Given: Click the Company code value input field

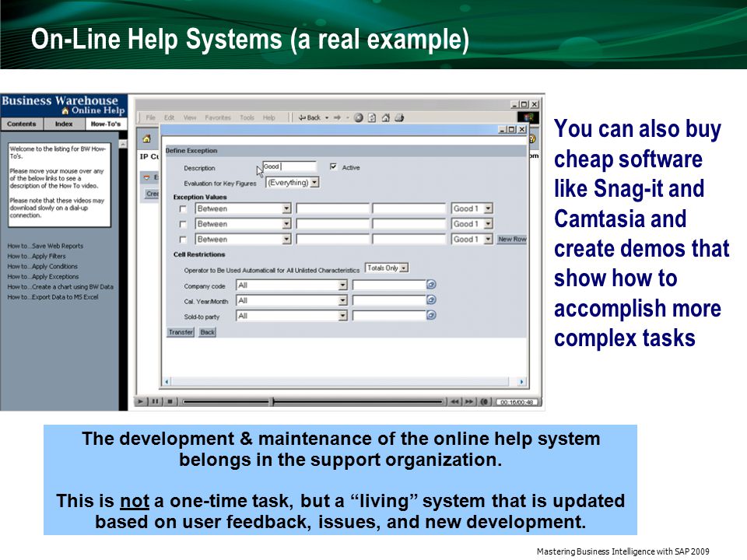Looking at the screenshot, I should pyautogui.click(x=389, y=285).
